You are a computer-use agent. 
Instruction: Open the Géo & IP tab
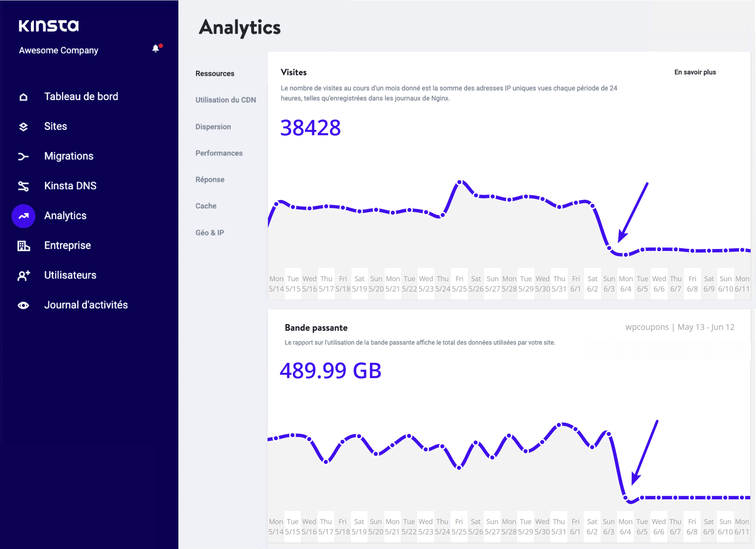(x=209, y=233)
